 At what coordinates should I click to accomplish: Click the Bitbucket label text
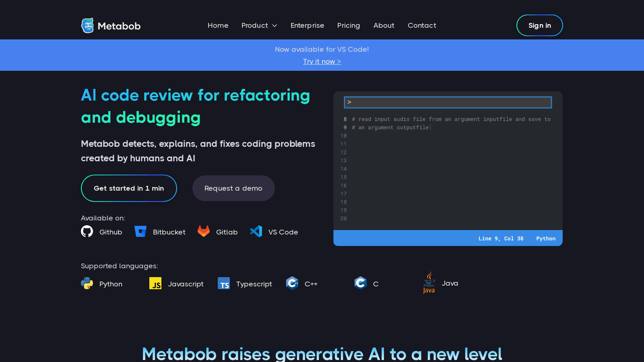tap(169, 232)
